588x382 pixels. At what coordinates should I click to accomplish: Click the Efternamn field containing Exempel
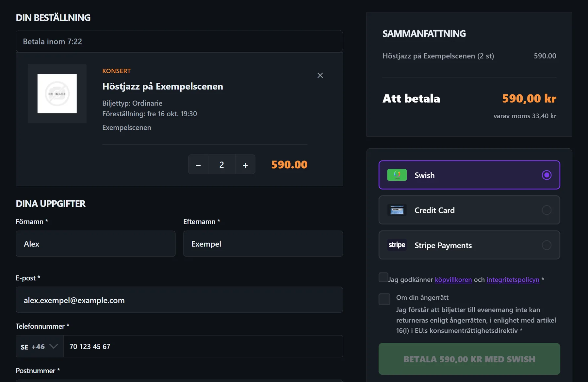click(263, 244)
